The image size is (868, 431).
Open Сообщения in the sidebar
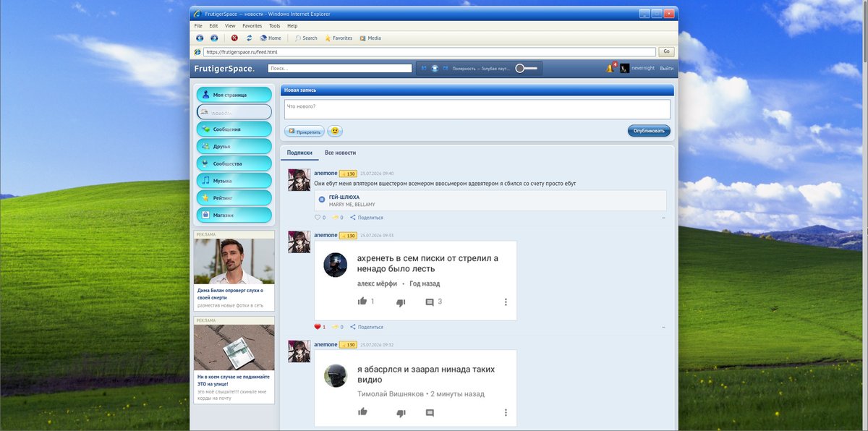click(x=234, y=129)
